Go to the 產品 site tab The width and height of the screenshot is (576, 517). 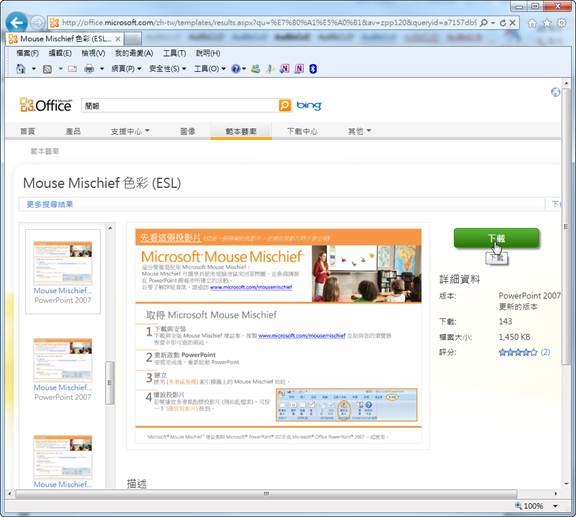pyautogui.click(x=73, y=131)
